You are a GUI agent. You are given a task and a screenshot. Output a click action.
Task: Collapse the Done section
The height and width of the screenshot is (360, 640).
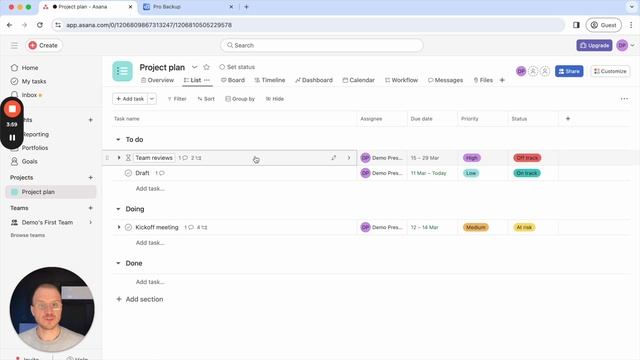click(x=118, y=263)
